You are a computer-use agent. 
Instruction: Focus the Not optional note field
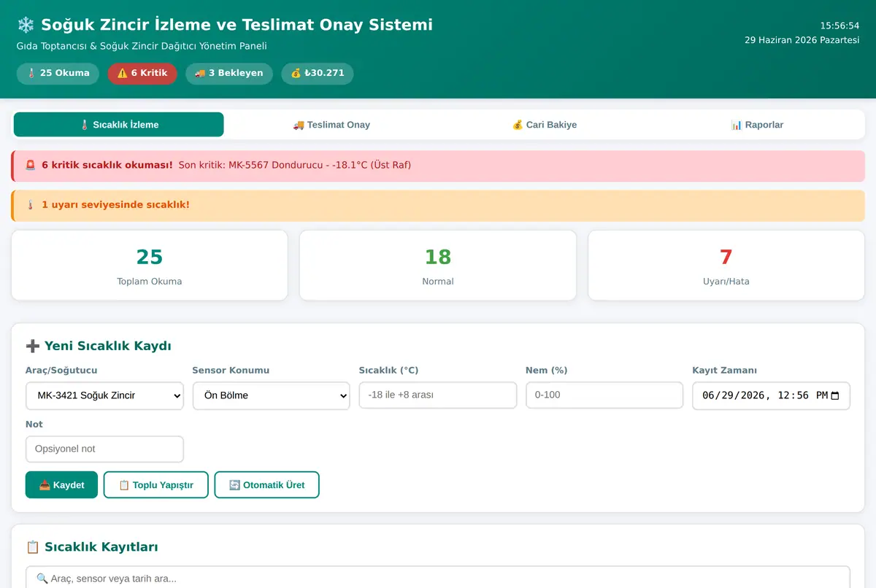104,449
